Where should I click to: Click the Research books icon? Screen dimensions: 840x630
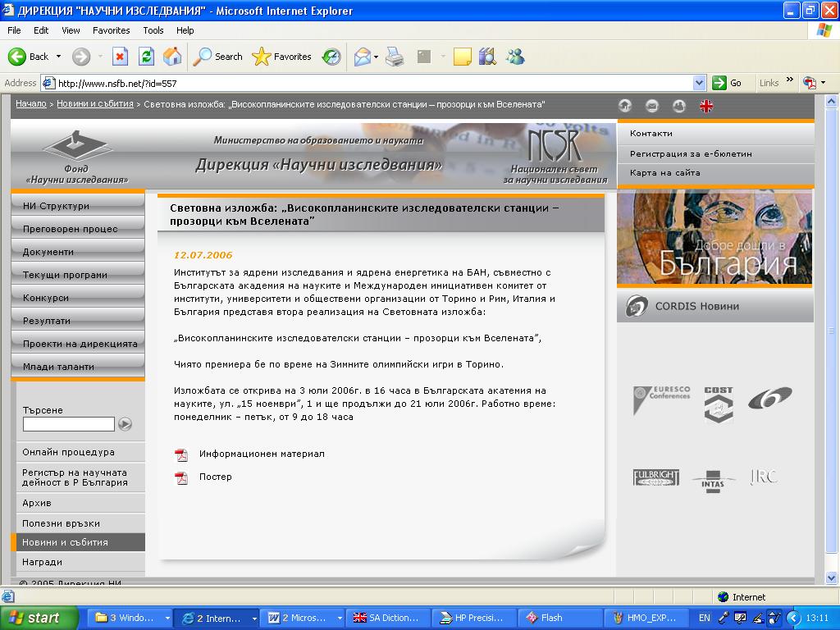coord(487,57)
